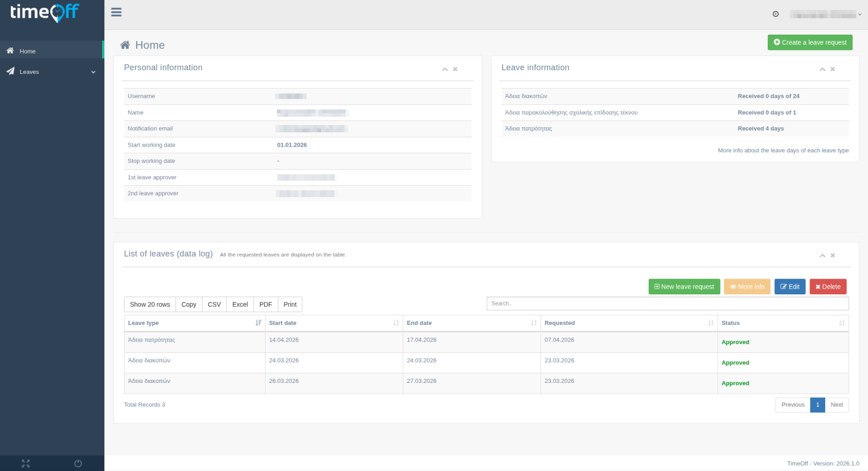Image resolution: width=868 pixels, height=471 pixels.
Task: Collapse the List of leaves panel
Action: 822,255
